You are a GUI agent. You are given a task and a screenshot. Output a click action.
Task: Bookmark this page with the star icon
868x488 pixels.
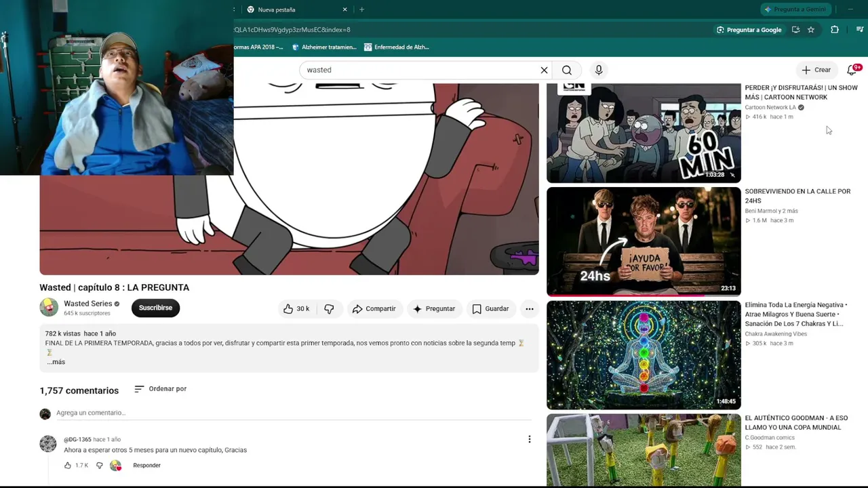[810, 30]
